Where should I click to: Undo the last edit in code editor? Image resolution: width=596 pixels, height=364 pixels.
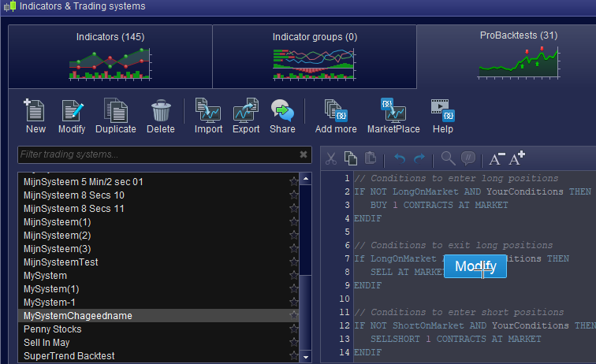pyautogui.click(x=400, y=158)
